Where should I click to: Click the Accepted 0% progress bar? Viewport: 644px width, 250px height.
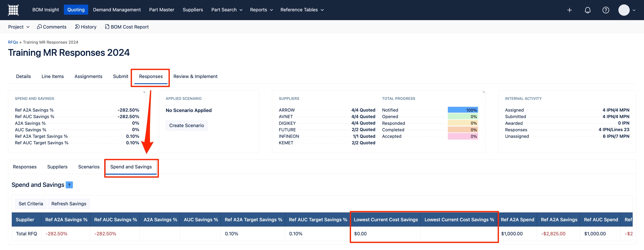[x=463, y=136]
